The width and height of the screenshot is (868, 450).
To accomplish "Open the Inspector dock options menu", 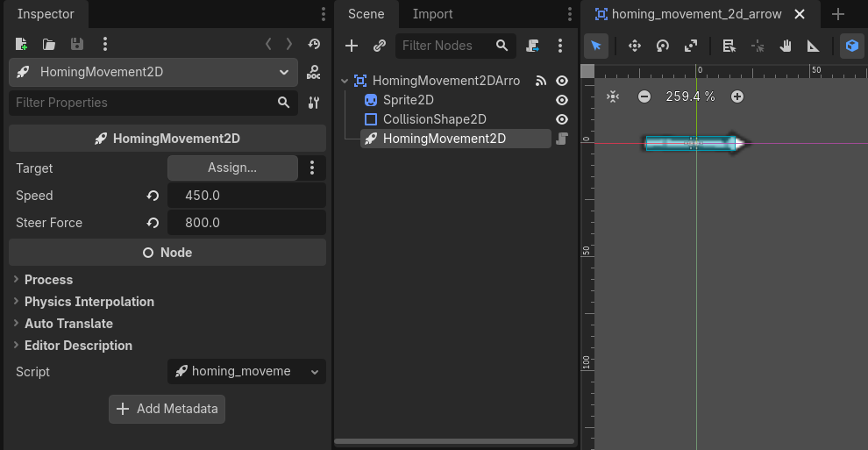I will 324,14.
